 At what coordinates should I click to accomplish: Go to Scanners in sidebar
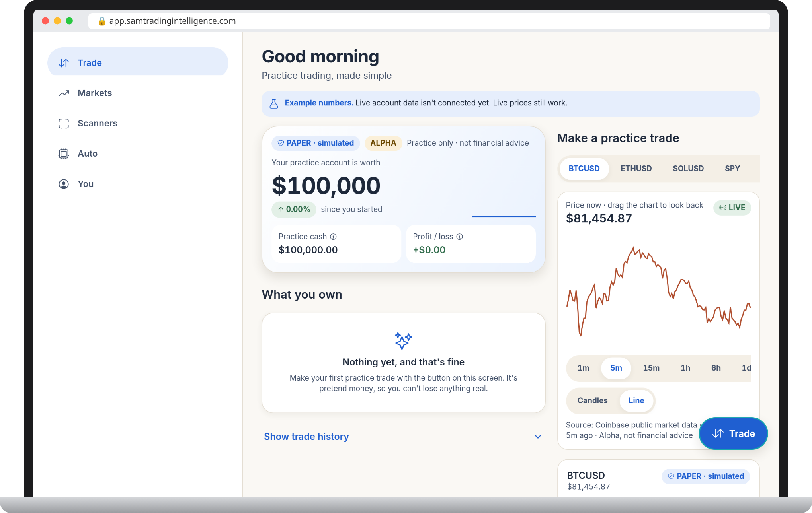point(138,123)
